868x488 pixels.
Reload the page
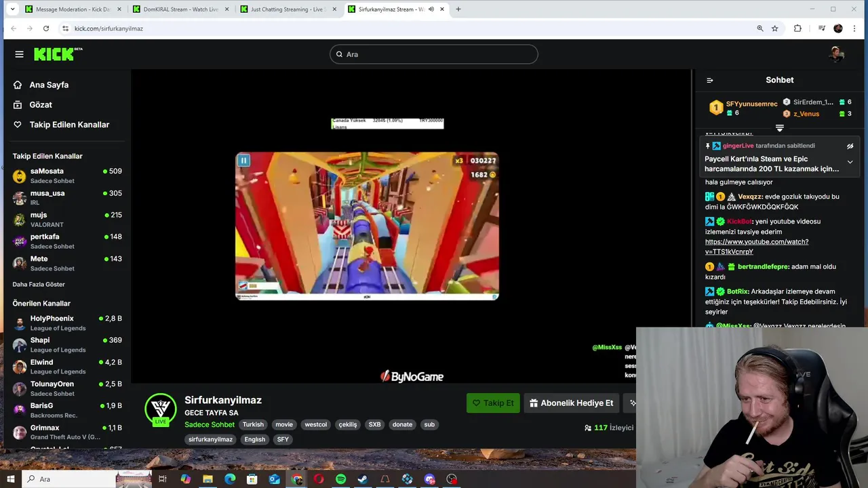pyautogui.click(x=46, y=28)
